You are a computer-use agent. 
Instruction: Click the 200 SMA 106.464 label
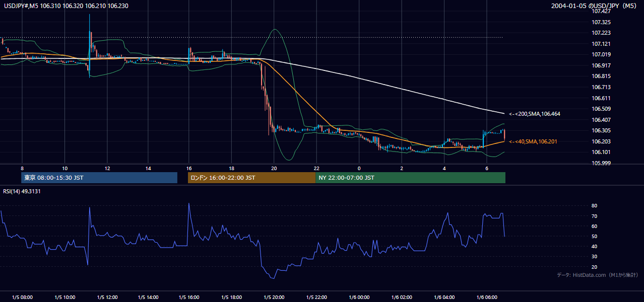(x=534, y=114)
